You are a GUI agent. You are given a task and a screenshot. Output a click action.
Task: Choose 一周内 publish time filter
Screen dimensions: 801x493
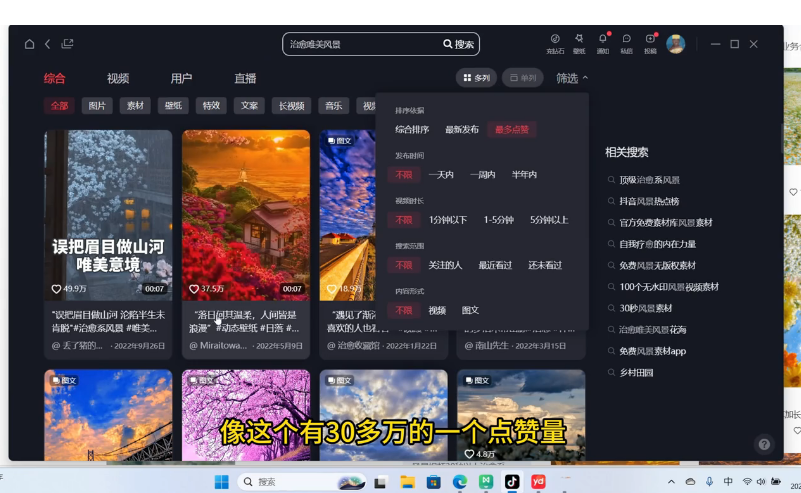click(x=483, y=175)
